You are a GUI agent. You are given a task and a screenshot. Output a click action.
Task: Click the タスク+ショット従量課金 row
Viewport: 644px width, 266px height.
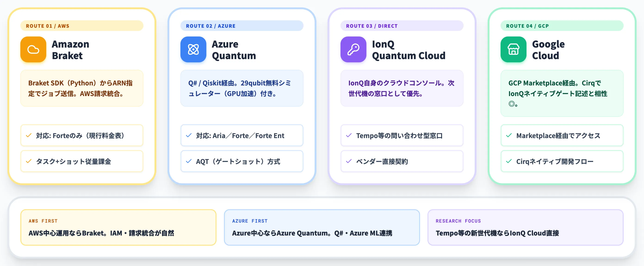pyautogui.click(x=82, y=161)
